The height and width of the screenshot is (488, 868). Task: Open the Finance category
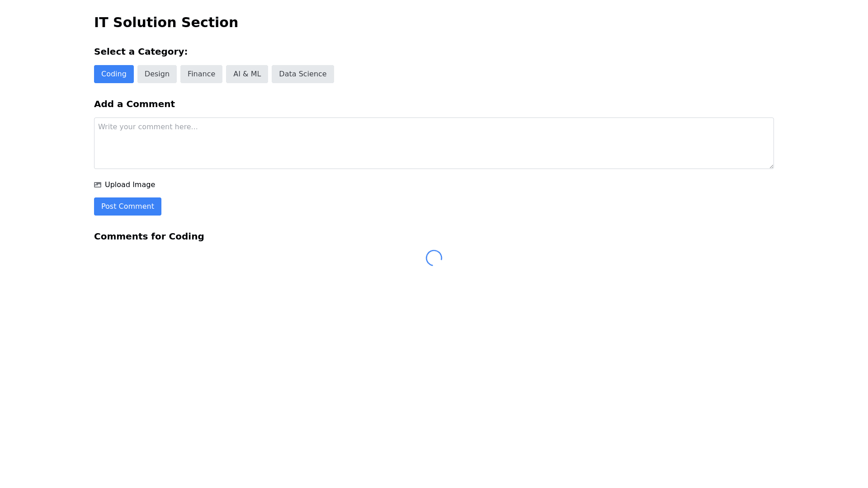coord(201,74)
